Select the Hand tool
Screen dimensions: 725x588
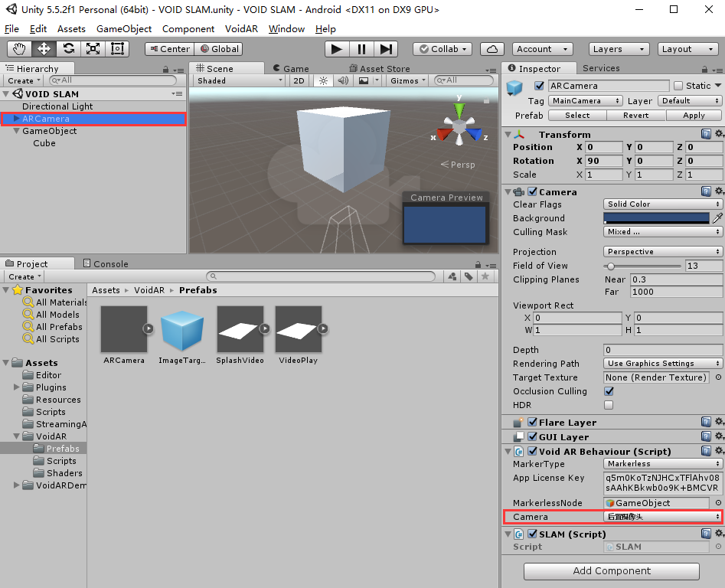tap(19, 48)
